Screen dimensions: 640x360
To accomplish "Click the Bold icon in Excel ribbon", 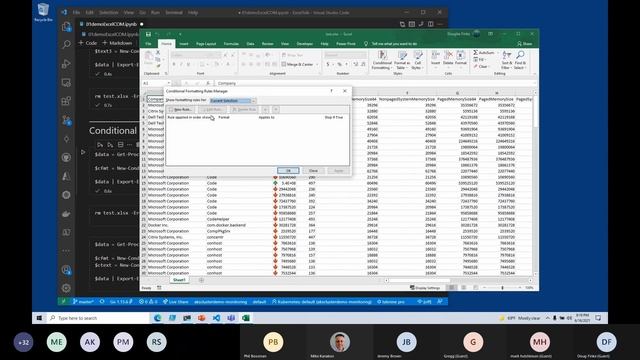I will point(174,64).
